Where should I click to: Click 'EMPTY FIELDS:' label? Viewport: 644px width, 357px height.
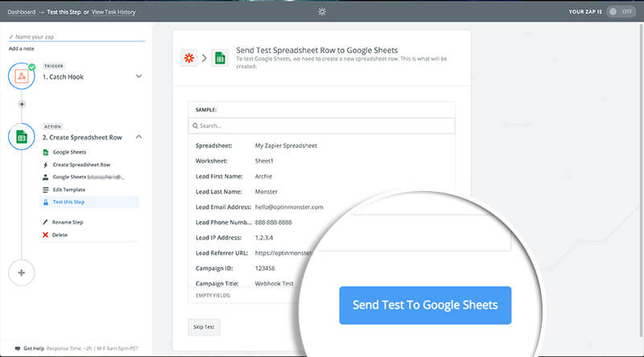coord(213,295)
